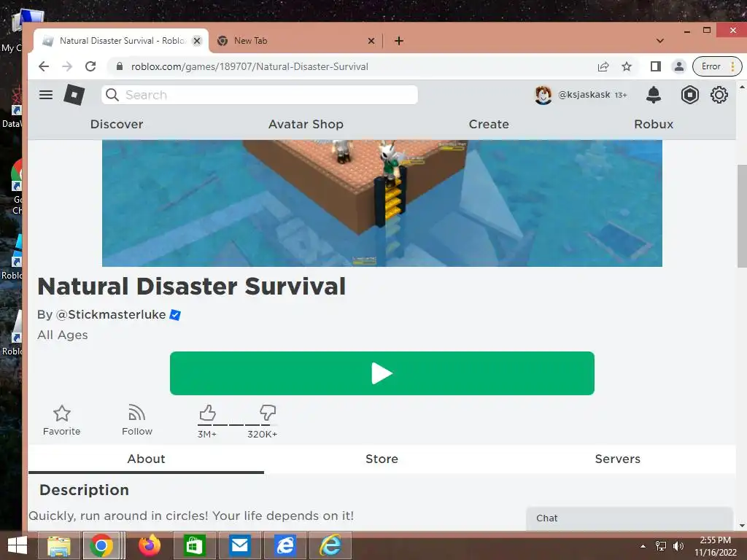Click the Chrome Error update button
This screenshot has height=560, width=747.
pyautogui.click(x=716, y=66)
